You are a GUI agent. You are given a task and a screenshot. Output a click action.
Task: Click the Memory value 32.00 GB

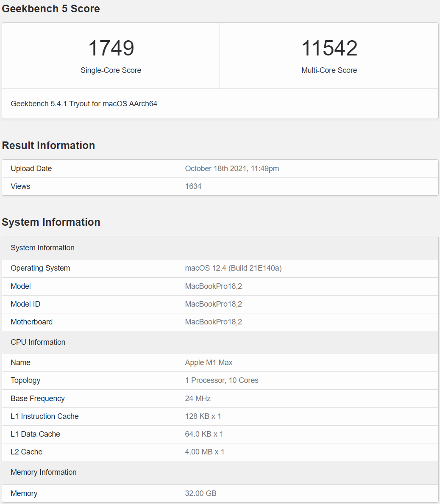201,493
